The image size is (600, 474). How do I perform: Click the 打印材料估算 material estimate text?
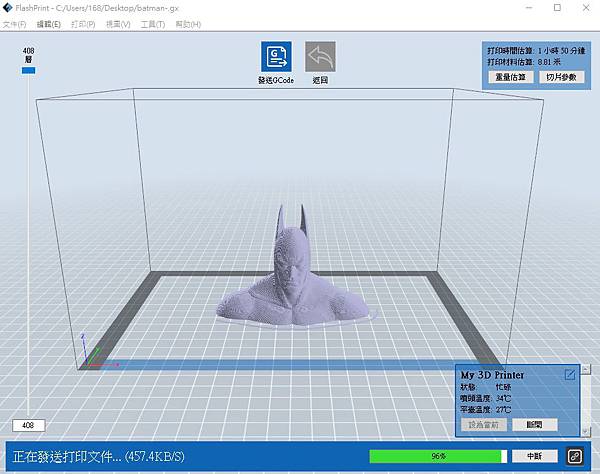tap(524, 62)
